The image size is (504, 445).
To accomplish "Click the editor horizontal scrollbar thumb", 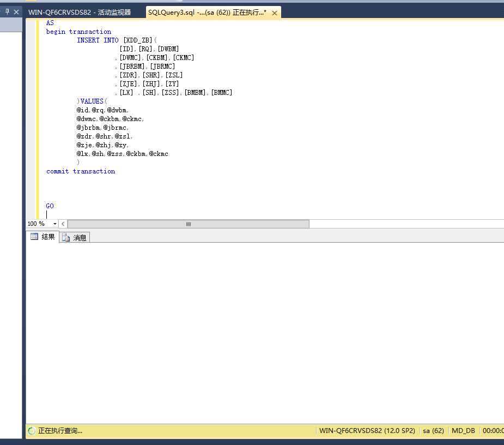I will point(189,224).
